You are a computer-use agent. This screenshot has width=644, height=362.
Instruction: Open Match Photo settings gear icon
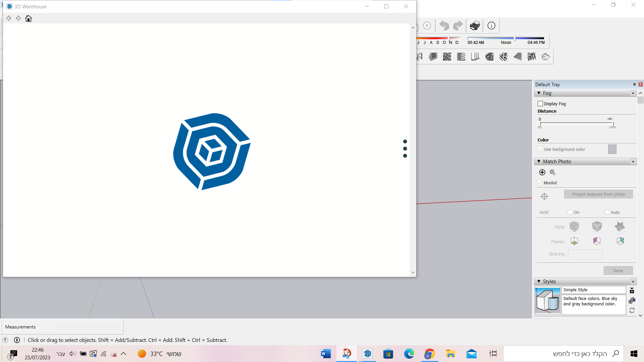[x=552, y=172]
